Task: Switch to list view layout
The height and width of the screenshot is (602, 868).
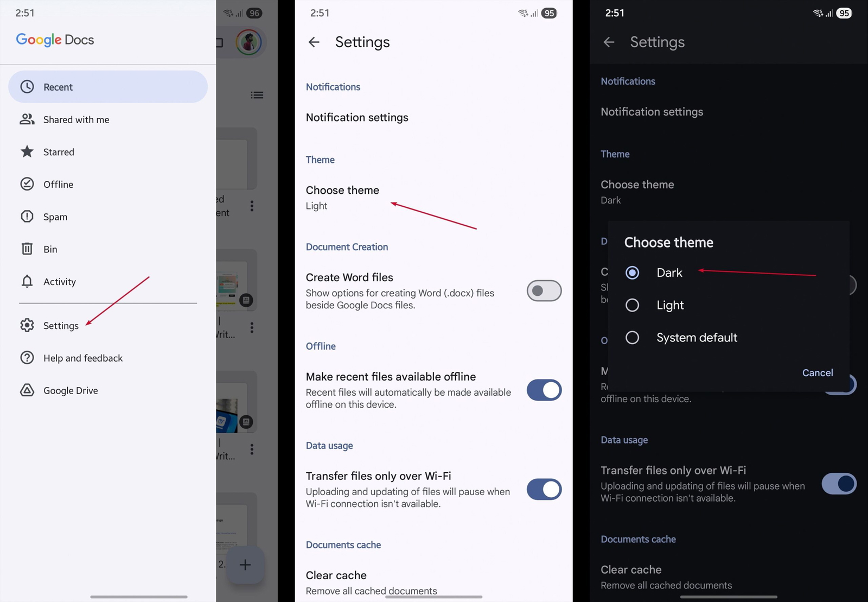Action: pos(257,94)
